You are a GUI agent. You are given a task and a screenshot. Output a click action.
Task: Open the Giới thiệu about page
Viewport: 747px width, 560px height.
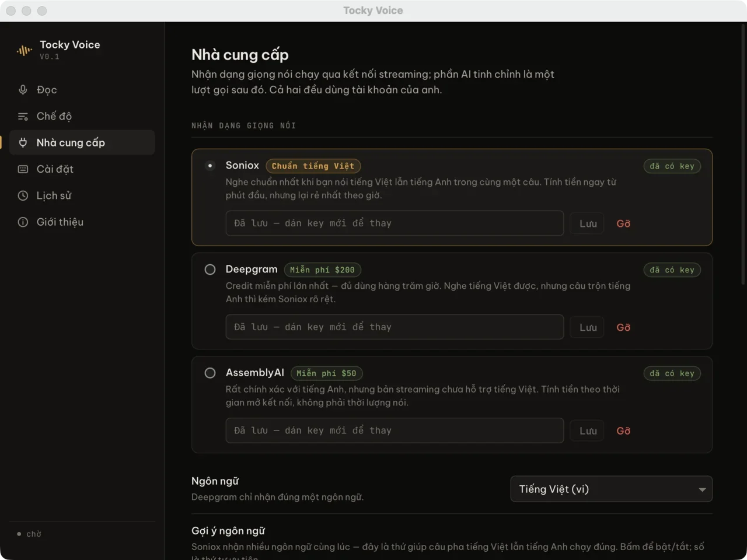point(82,222)
